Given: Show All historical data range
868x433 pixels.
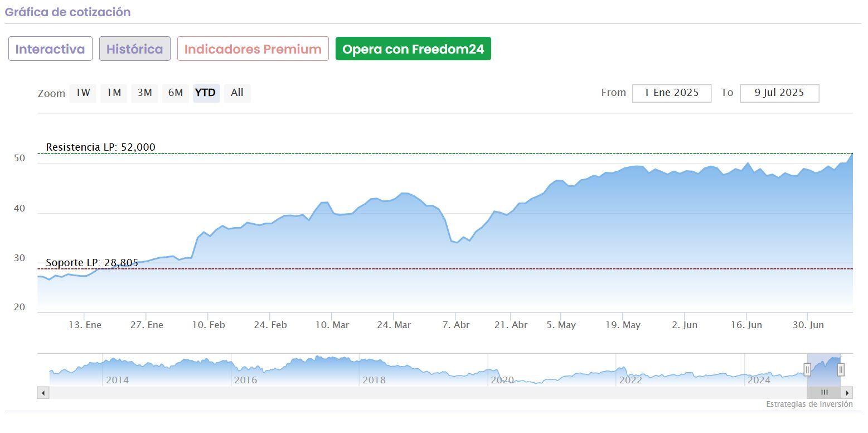Looking at the screenshot, I should (x=237, y=93).
